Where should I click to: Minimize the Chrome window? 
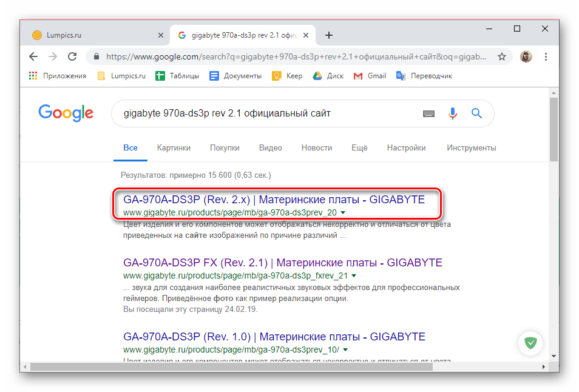pyautogui.click(x=489, y=29)
